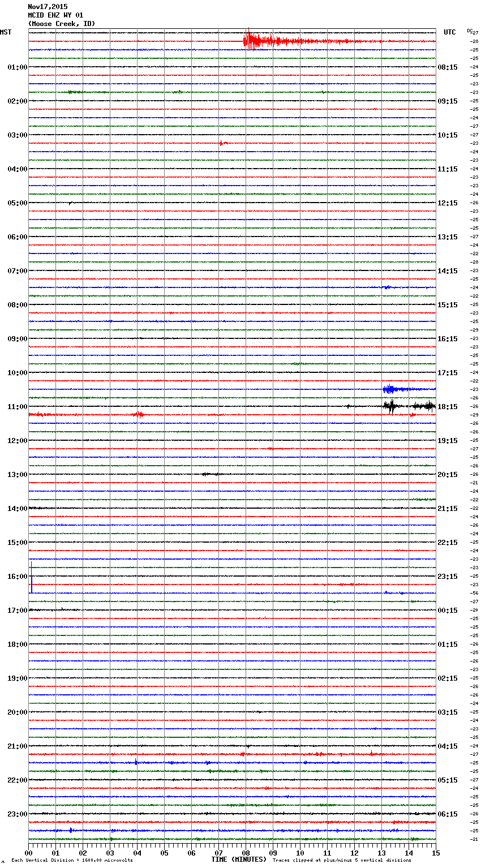481x868 pixels.
Task: Click the 20:15 UTC time label
Action: (448, 475)
